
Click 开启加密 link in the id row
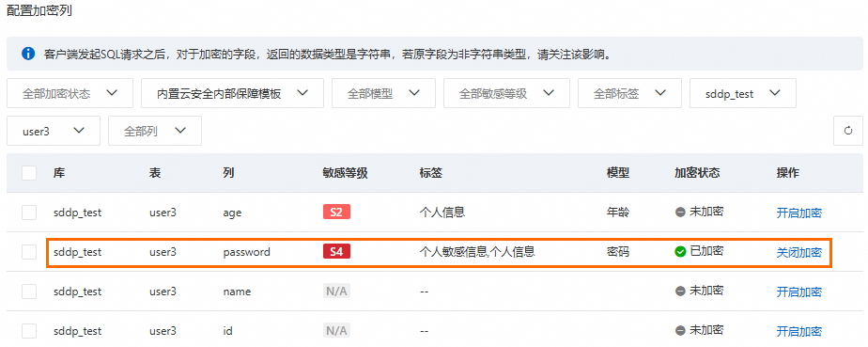798,331
